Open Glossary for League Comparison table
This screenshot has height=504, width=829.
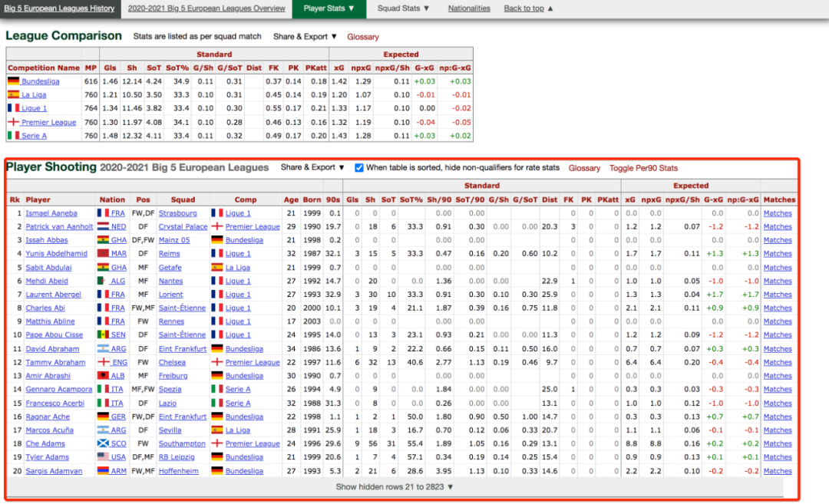coord(362,37)
